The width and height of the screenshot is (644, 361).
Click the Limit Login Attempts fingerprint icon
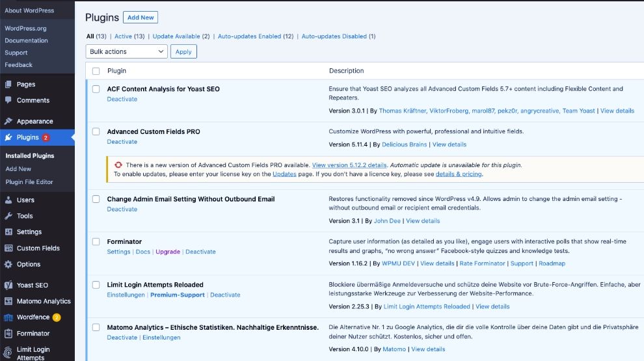tap(8, 353)
